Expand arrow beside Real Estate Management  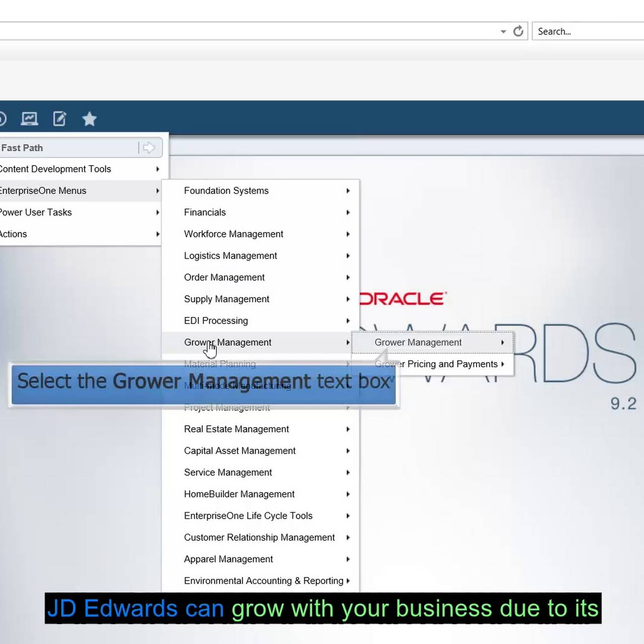348,429
